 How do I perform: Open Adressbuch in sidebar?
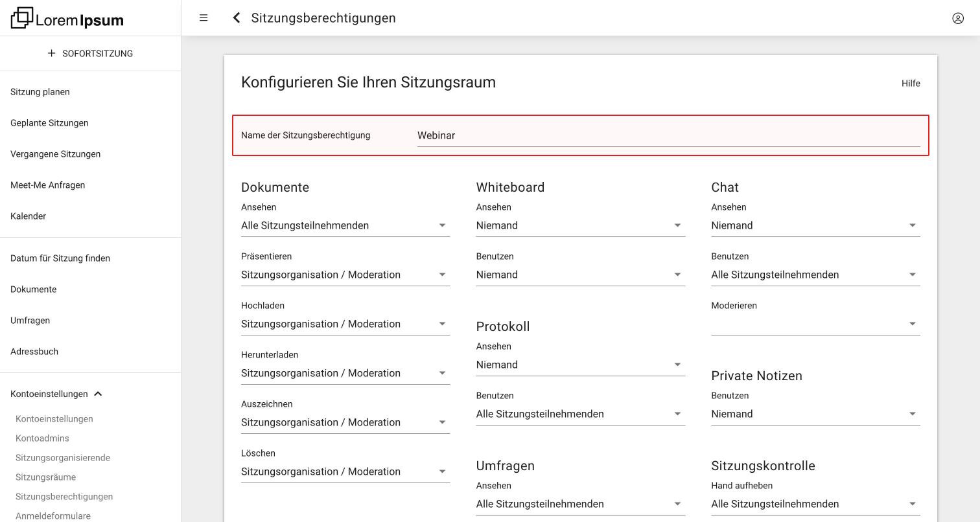(34, 352)
